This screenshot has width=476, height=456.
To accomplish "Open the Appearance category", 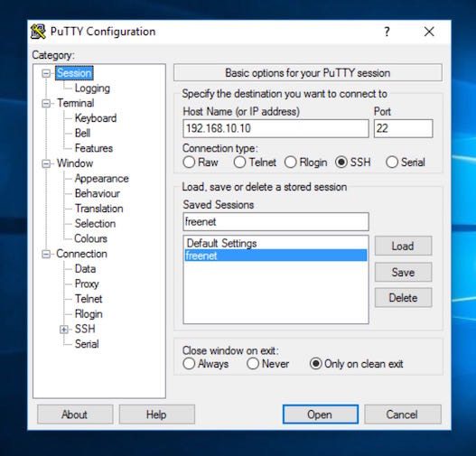I will click(102, 179).
